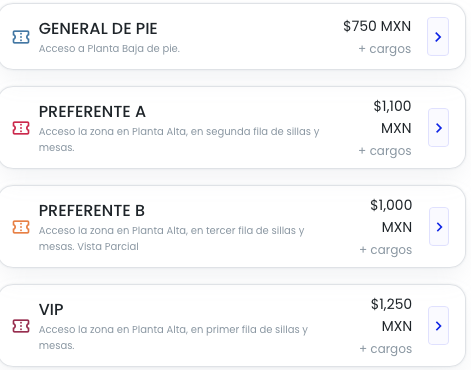Screen dimensions: 471x370
Task: Click the 'segunda fila de sillas' description text
Action: pyautogui.click(x=259, y=132)
